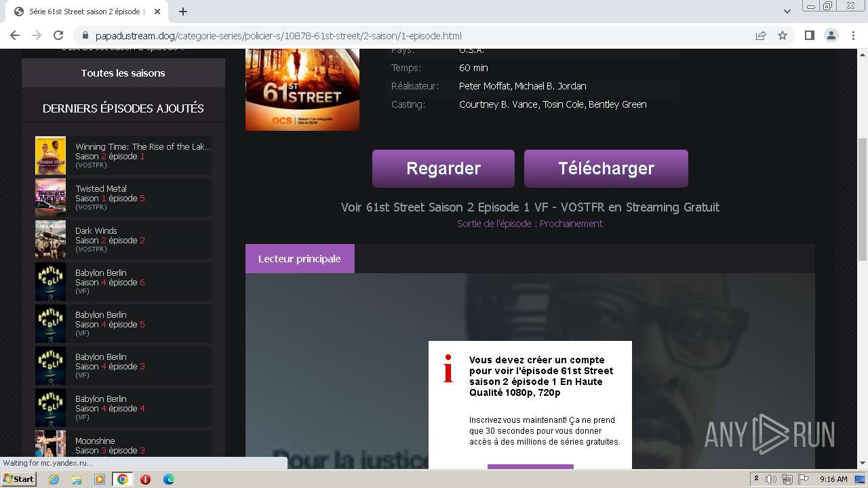Open the Dark Winds thumbnail

pos(50,240)
